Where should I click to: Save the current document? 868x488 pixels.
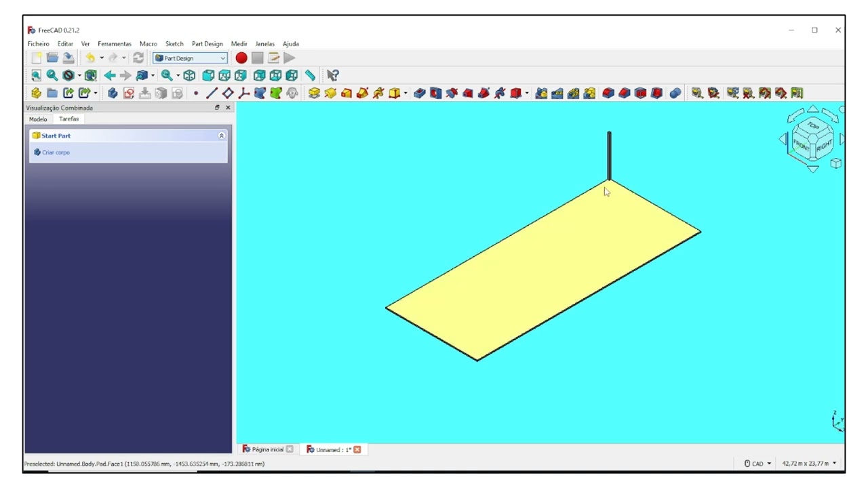click(68, 58)
